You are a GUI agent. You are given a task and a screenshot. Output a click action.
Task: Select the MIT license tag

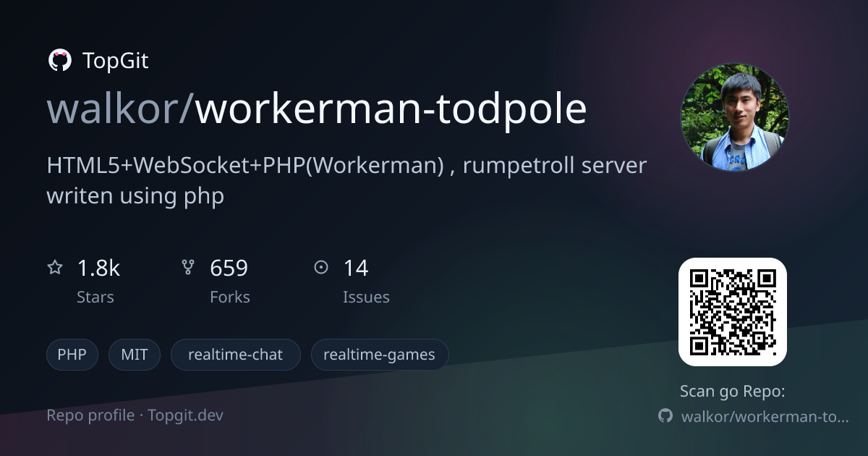point(135,355)
